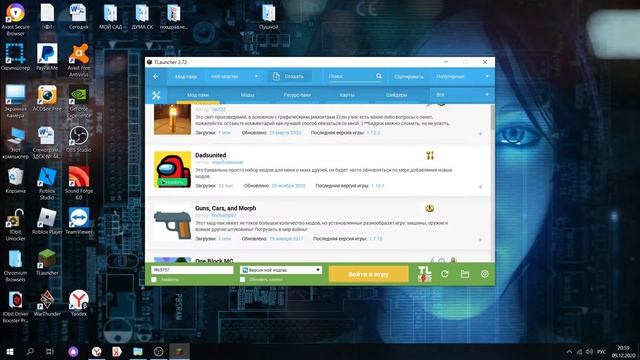Click the РУС language indicator in the tray
This screenshot has width=640, height=360.
click(x=602, y=351)
